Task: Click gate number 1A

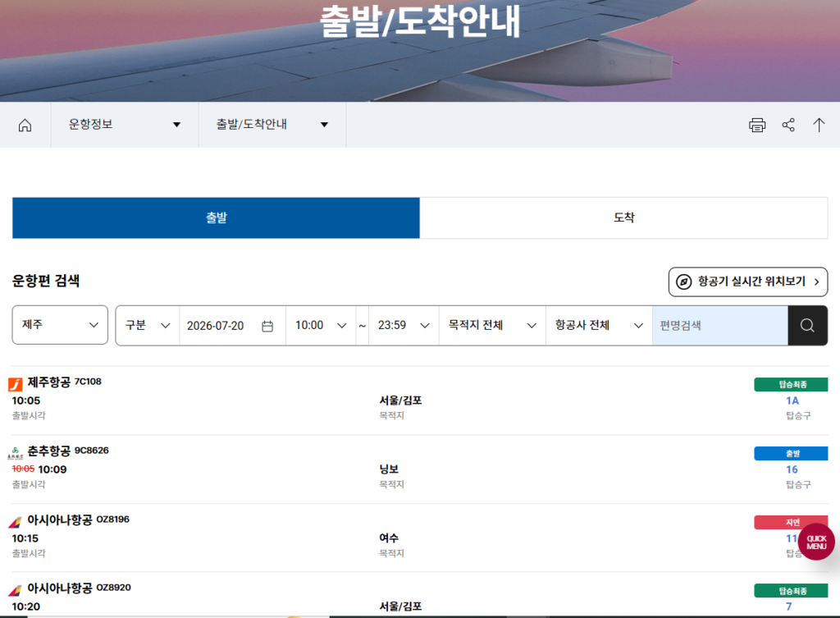Action: (x=792, y=401)
